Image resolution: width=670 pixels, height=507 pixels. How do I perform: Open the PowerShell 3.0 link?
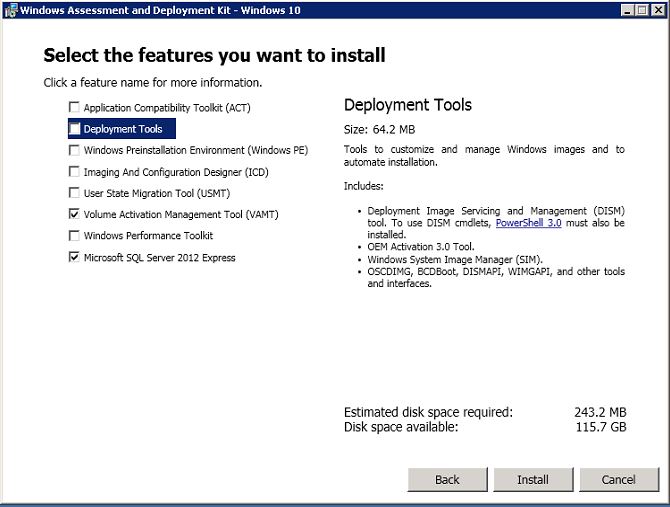pos(527,223)
